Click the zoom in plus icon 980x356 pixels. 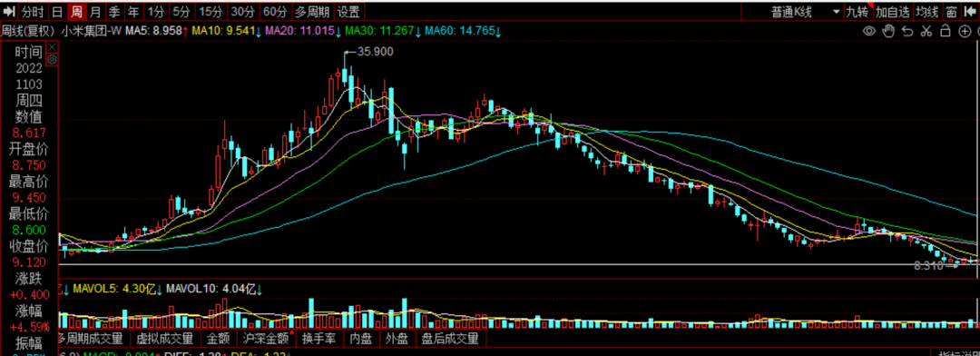(x=965, y=31)
